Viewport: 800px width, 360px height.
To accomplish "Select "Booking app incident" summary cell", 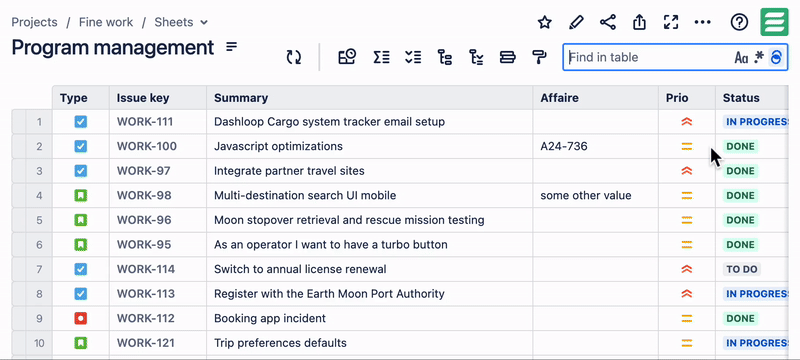I will click(x=370, y=318).
